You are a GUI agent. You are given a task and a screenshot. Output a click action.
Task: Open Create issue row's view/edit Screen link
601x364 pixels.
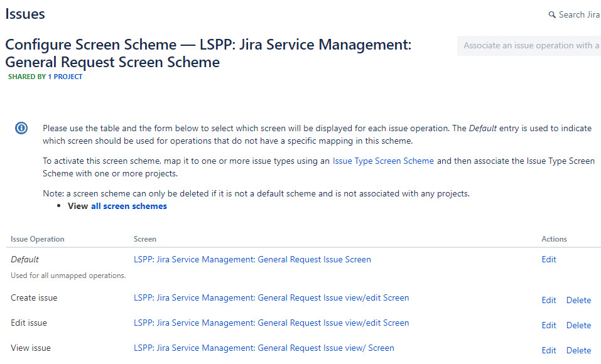tap(271, 297)
